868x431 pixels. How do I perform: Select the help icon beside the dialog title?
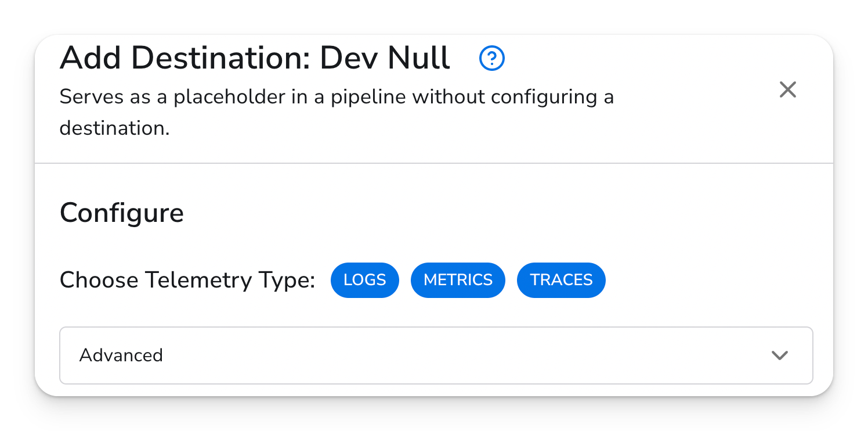click(x=491, y=58)
